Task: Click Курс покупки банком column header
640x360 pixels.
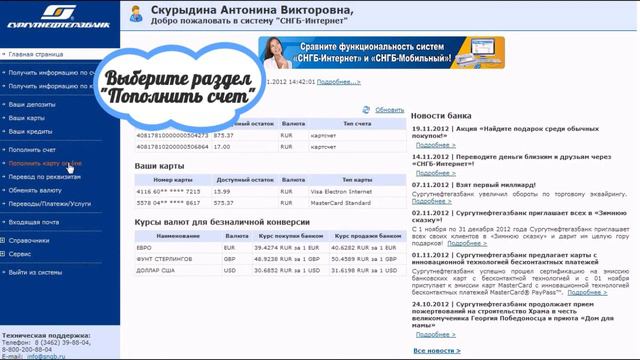Action: pos(291,236)
